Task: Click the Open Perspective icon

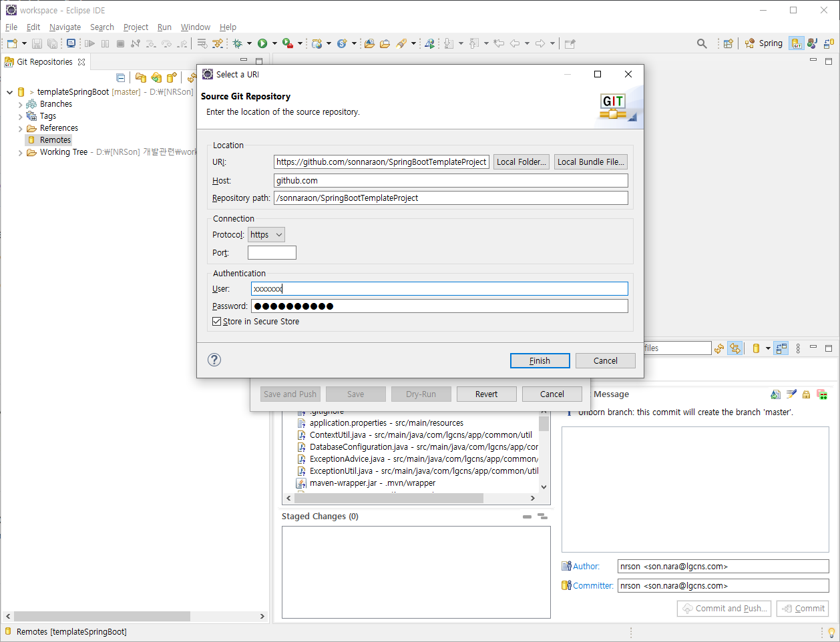Action: tap(728, 43)
